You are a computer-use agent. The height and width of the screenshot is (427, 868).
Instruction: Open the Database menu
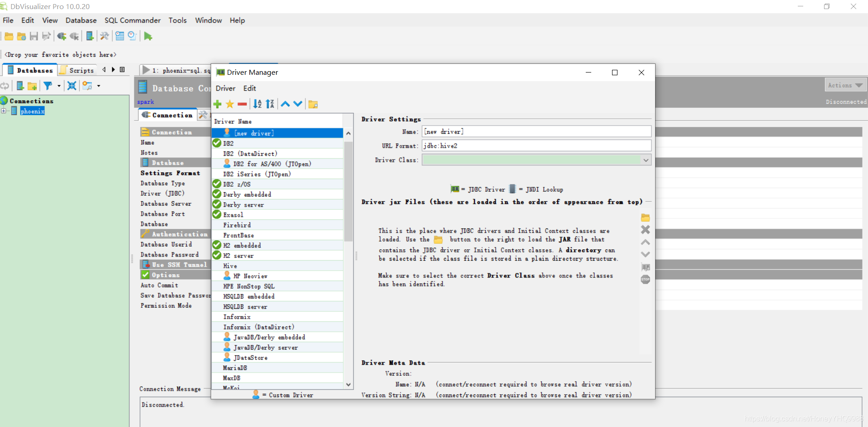[x=81, y=20]
